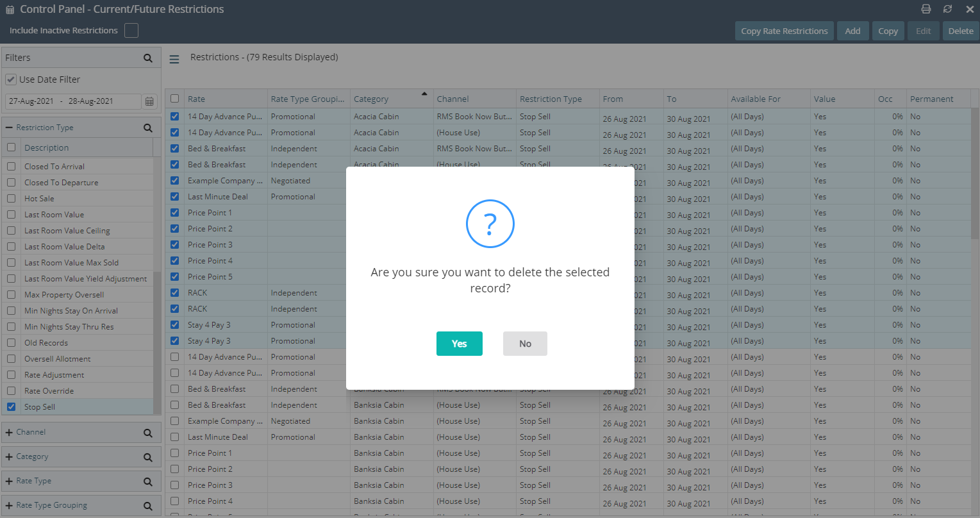Screen dimensions: 980x518
Task: Click the Occ column header
Action: pyautogui.click(x=891, y=99)
